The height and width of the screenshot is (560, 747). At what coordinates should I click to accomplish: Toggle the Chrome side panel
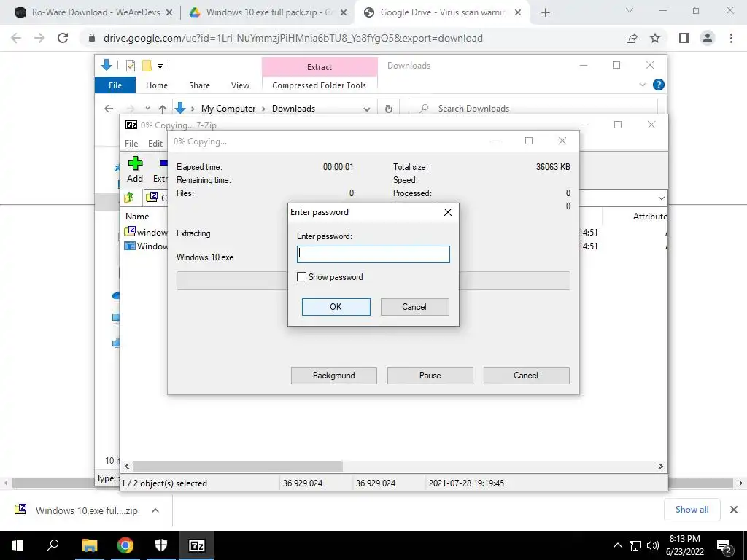tap(684, 38)
